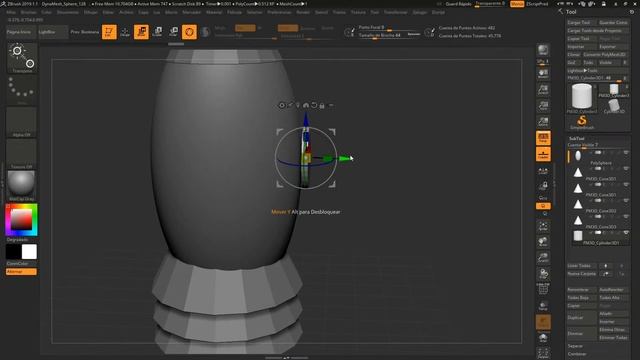Toggle Transp transparency button
640x360 pixels.
pos(543,305)
